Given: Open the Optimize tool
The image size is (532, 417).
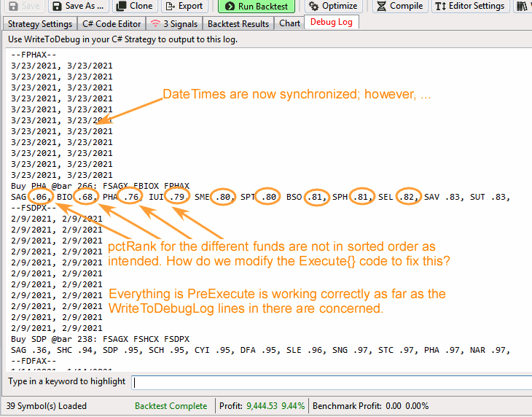Looking at the screenshot, I should [x=332, y=7].
